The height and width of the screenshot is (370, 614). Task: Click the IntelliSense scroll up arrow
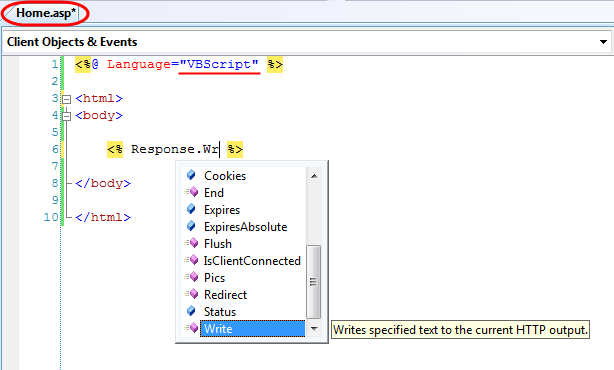click(314, 176)
